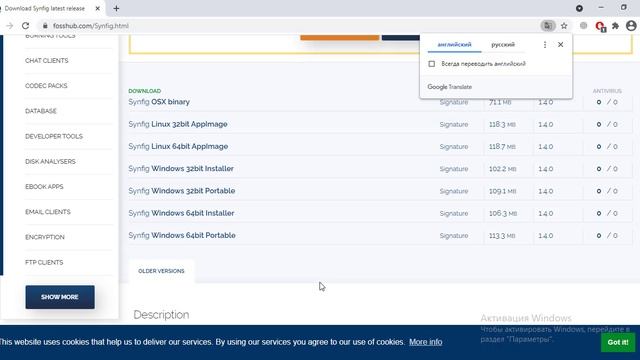Click antivirus result for OSX binary
The width and height of the screenshot is (640, 360).
[607, 102]
